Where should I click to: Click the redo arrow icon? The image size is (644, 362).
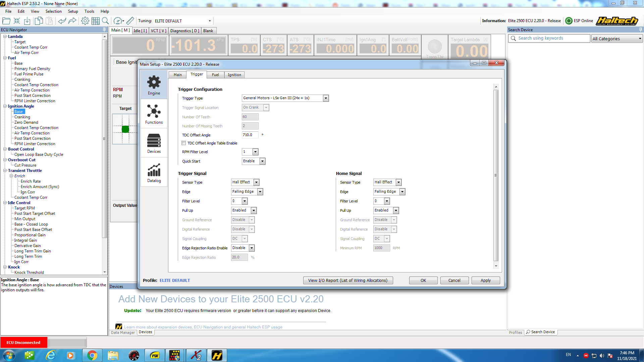click(72, 21)
